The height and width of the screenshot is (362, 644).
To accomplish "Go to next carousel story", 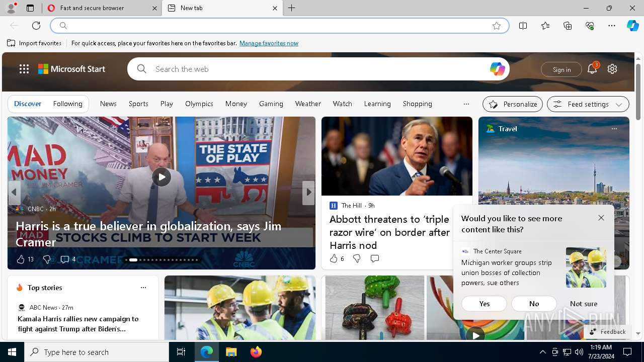I will tap(308, 192).
